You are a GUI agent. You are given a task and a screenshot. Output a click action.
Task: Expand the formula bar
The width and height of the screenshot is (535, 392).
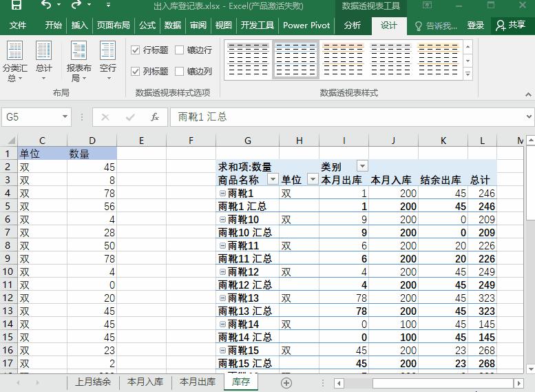click(x=529, y=117)
